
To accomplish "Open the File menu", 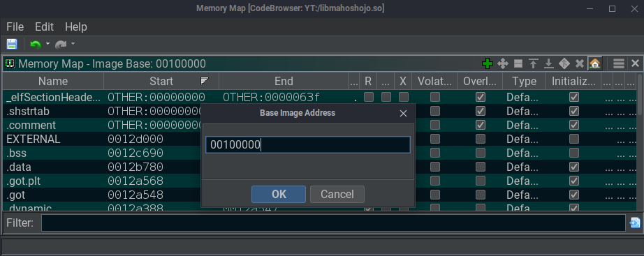I will pyautogui.click(x=15, y=27).
